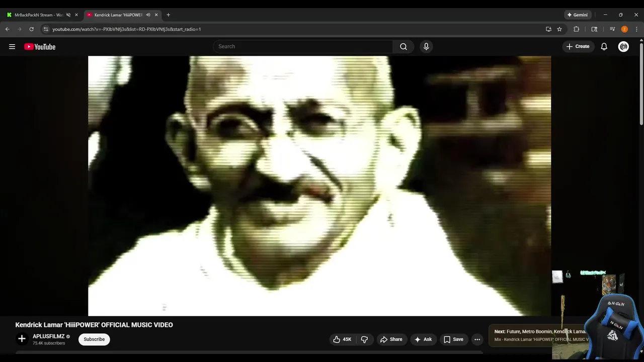Close the Kendrick Lamar tab

coord(156,15)
